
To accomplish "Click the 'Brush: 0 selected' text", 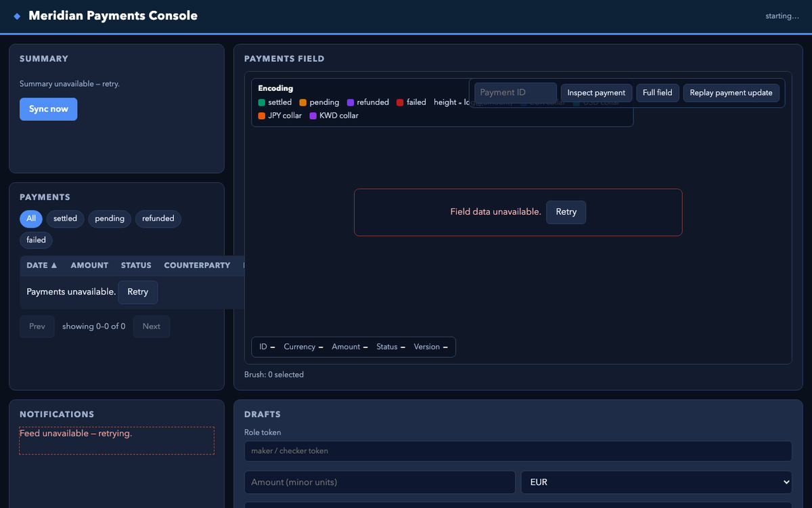I will pos(274,375).
